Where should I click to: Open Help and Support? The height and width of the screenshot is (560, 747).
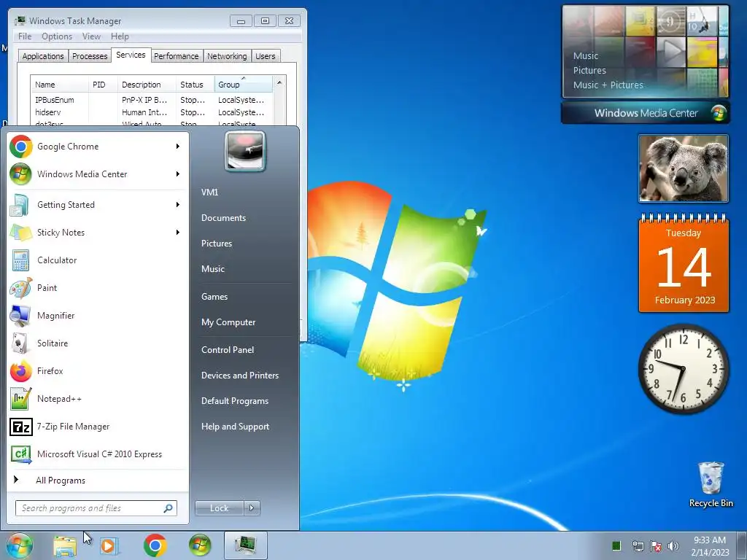[x=235, y=427]
